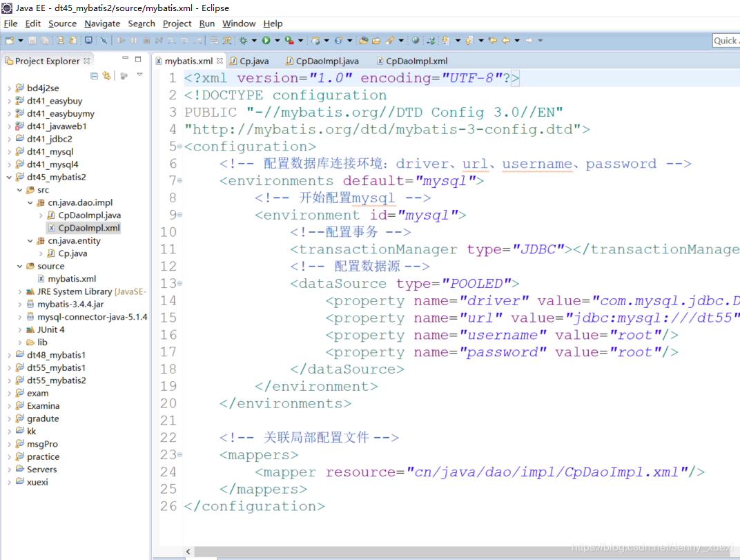Switch to the CpDaoImpl.xml editor tab
This screenshot has width=740, height=560.
pos(412,61)
